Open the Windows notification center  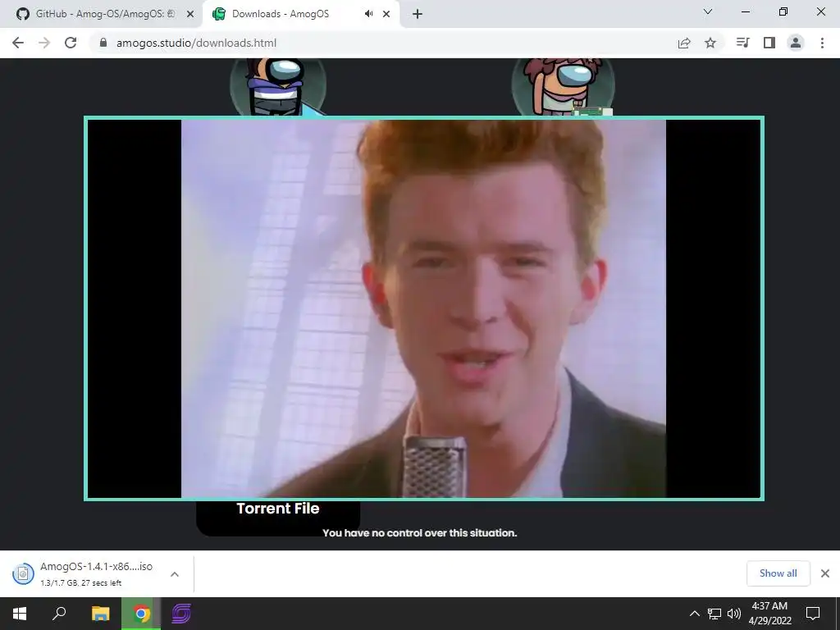point(813,614)
